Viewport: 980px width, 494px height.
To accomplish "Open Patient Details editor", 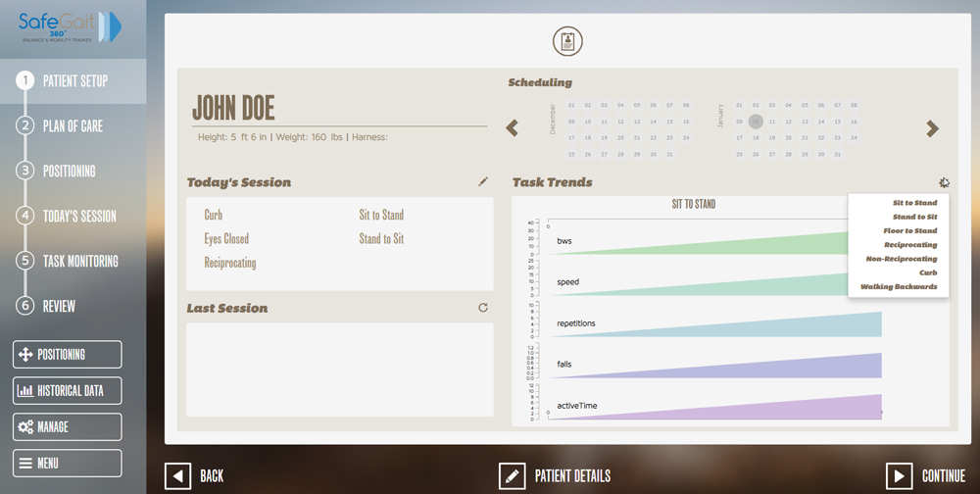I will 556,475.
